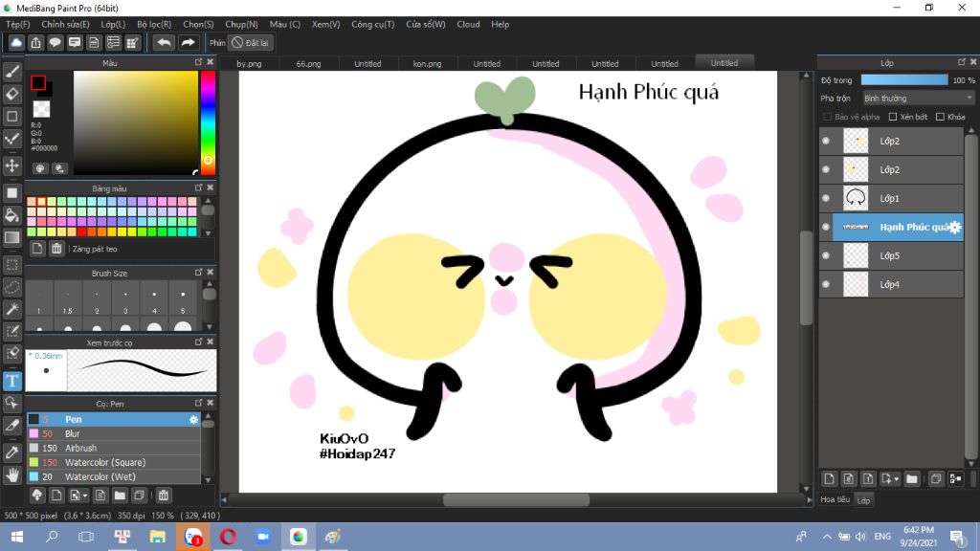This screenshot has width=980, height=551.
Task: Open the Tệp(F) menu
Action: [x=18, y=24]
